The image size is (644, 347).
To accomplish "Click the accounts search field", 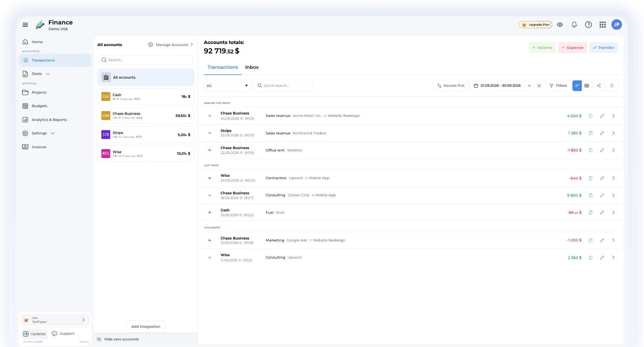I will click(146, 60).
